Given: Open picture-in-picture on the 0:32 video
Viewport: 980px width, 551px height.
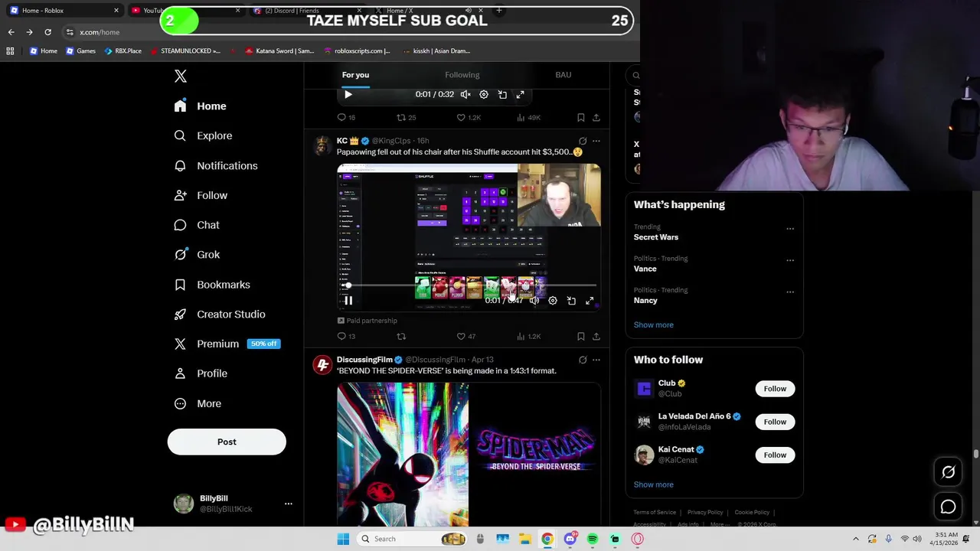Looking at the screenshot, I should pos(502,94).
